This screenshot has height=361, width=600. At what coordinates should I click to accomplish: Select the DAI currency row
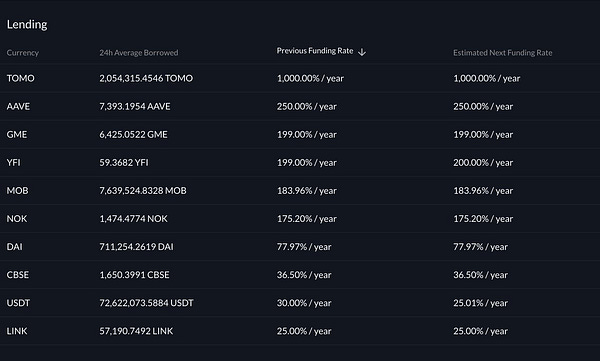[300, 247]
